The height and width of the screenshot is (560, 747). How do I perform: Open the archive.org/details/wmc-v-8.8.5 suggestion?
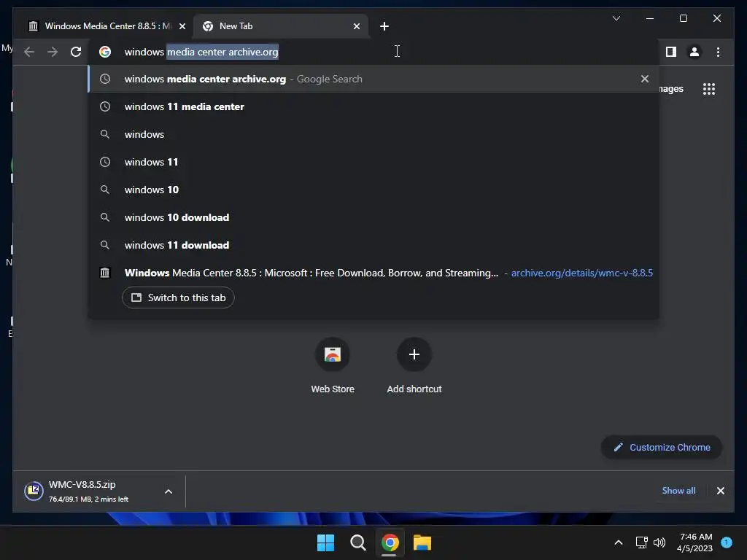tap(373, 273)
